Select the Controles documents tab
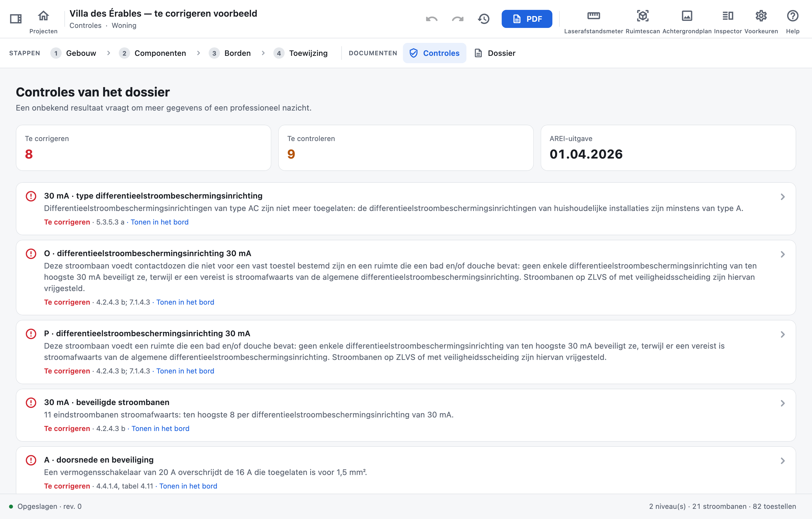This screenshot has height=519, width=812. pyautogui.click(x=434, y=53)
